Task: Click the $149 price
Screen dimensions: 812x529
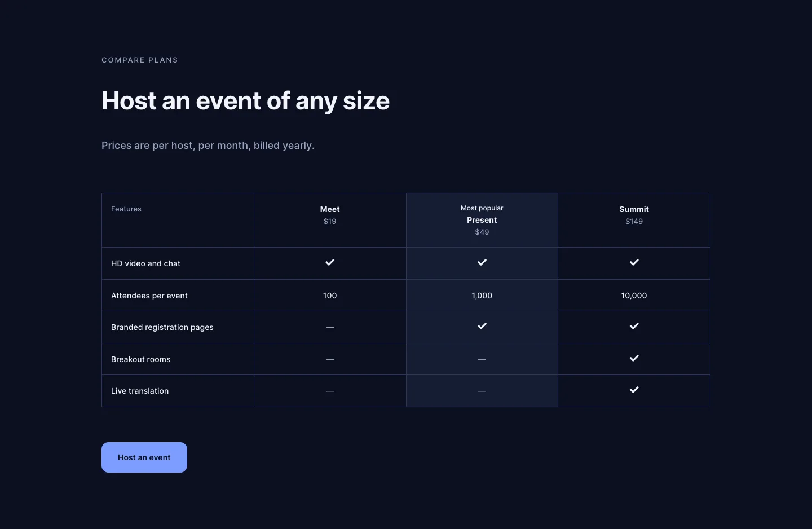Action: pos(634,221)
